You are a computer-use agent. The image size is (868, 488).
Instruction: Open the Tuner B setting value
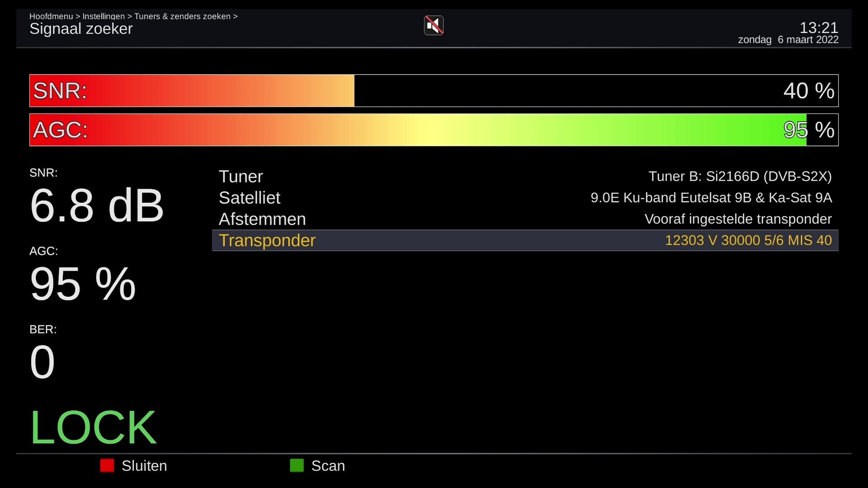[x=740, y=176]
